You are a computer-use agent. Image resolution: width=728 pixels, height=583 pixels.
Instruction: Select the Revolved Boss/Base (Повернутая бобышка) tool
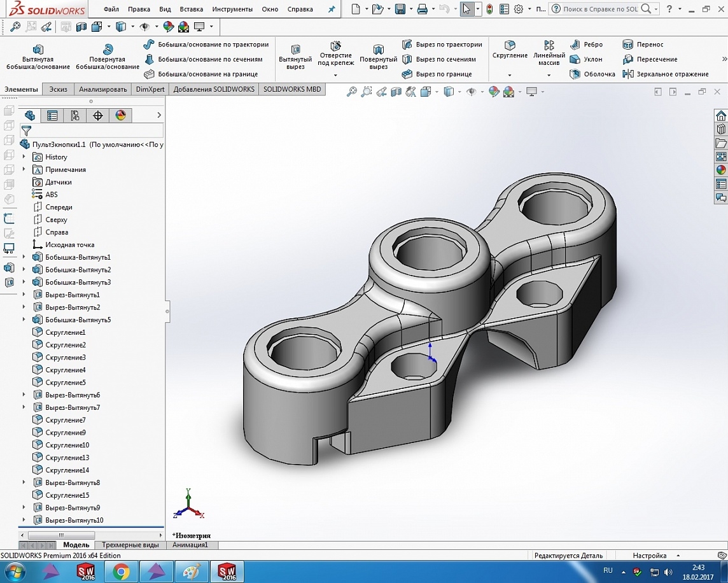point(108,50)
